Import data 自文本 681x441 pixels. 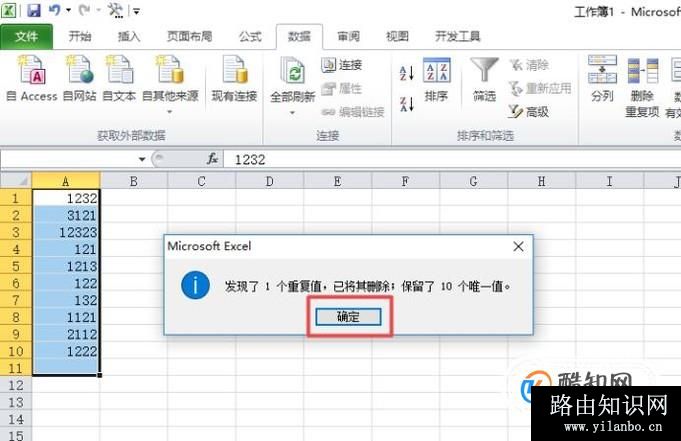(x=119, y=79)
